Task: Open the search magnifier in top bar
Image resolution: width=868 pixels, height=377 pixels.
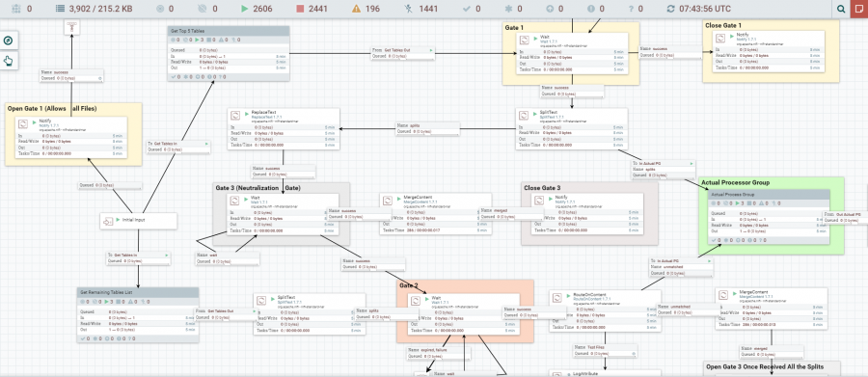Action: (x=841, y=9)
